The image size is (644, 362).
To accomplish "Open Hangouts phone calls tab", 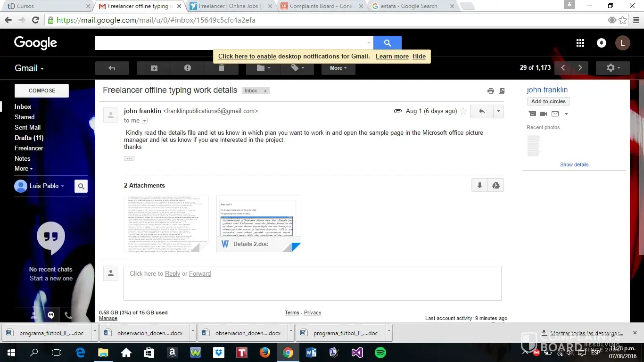I will pyautogui.click(x=68, y=315).
